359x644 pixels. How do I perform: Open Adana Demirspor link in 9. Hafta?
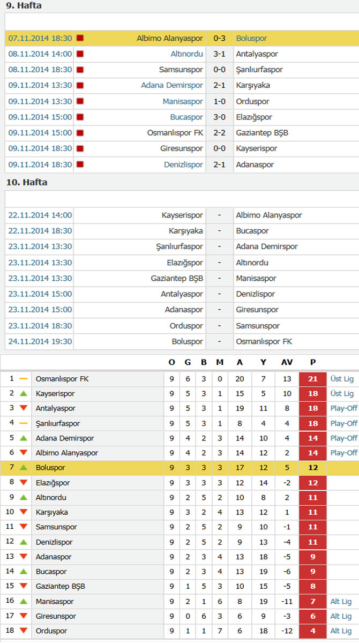[172, 85]
